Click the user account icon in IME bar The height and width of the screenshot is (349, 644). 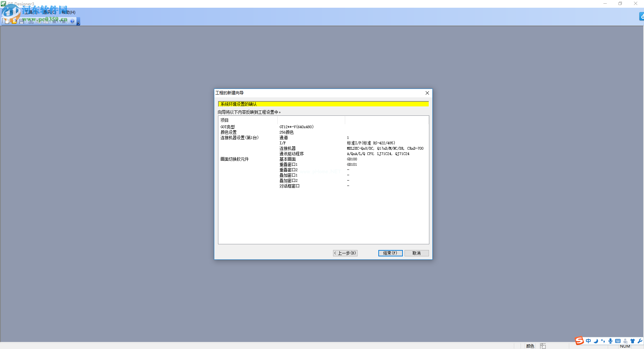625,341
